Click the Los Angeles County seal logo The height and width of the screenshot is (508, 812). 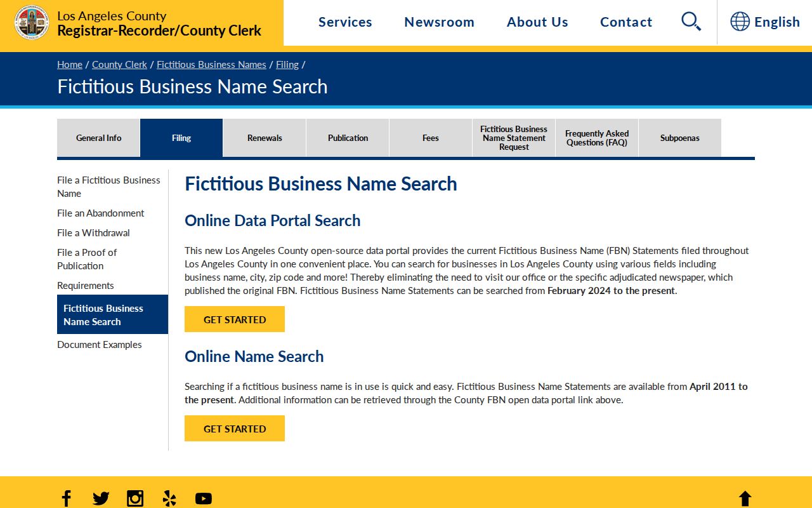(x=32, y=22)
